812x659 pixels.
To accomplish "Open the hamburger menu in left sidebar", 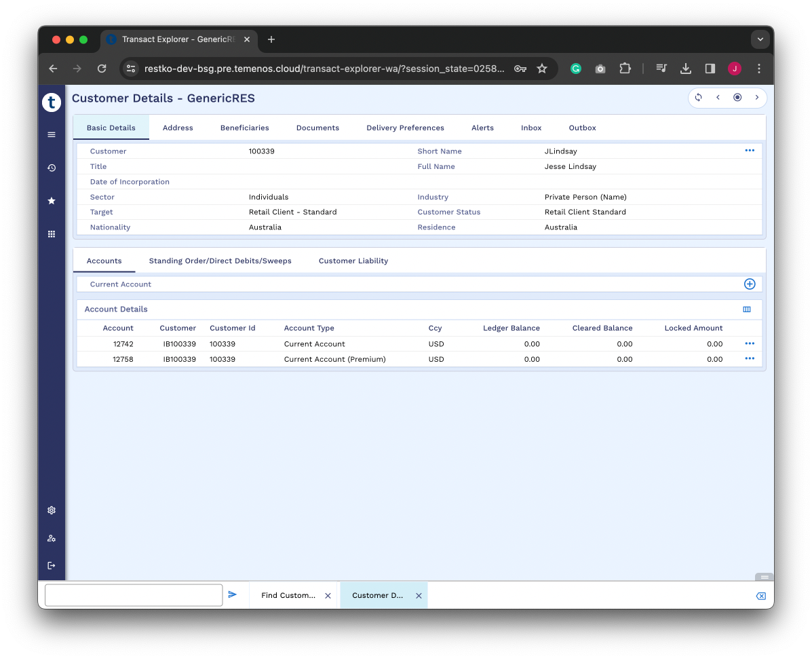I will [52, 135].
